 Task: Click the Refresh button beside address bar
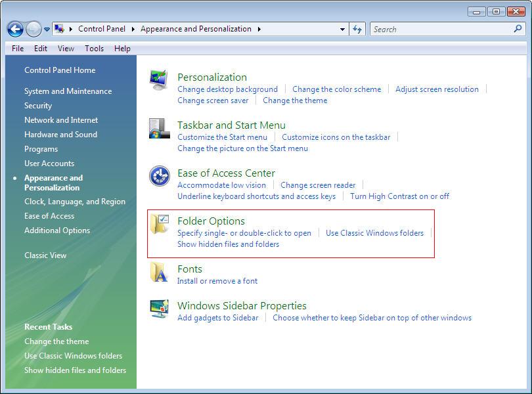click(357, 29)
